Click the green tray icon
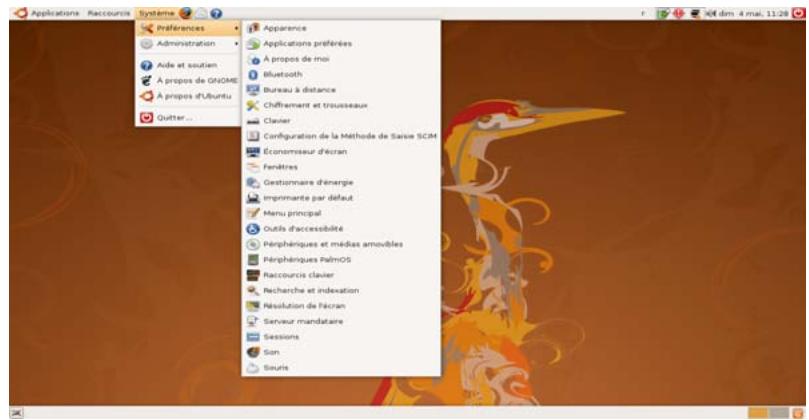Viewport: 809px width, 420px height. (663, 13)
